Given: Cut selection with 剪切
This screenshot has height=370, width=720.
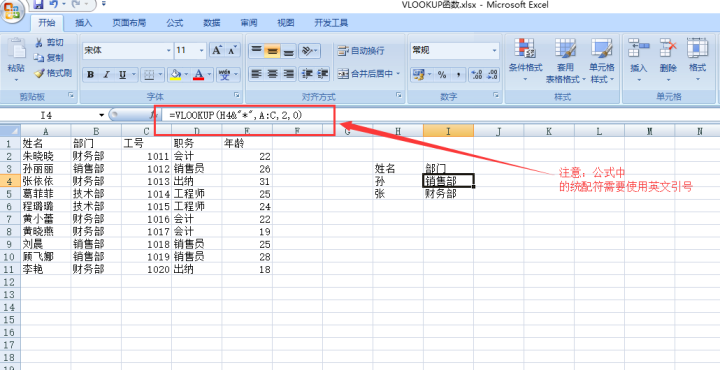Looking at the screenshot, I should pyautogui.click(x=49, y=43).
